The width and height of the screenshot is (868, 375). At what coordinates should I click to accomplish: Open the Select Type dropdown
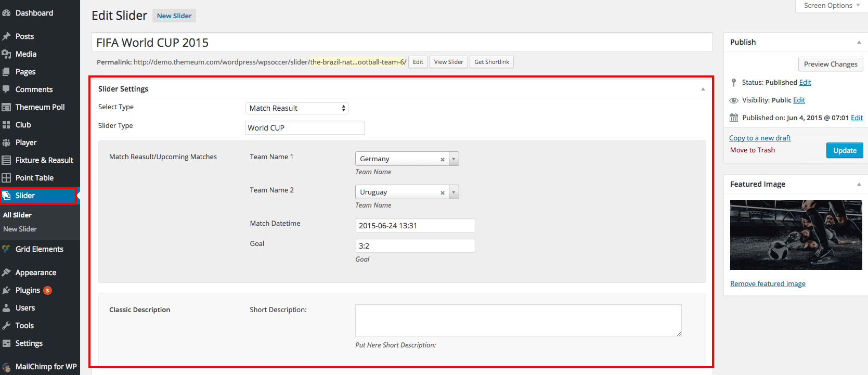296,108
